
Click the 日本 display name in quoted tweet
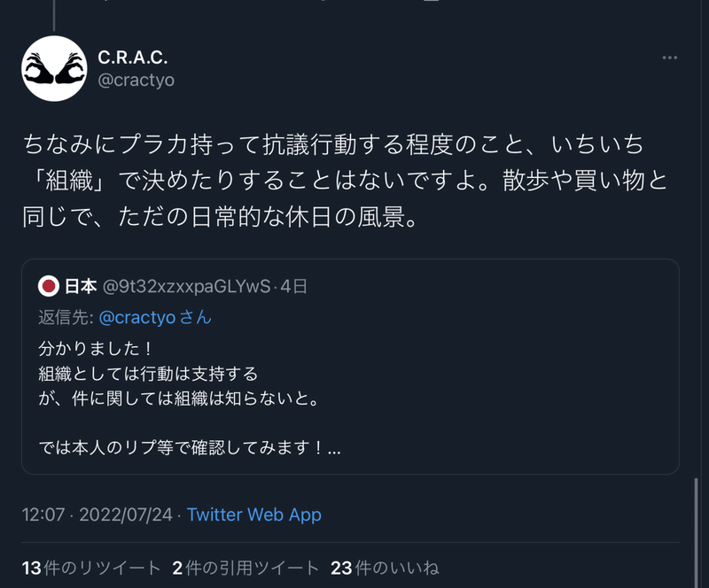(81, 286)
